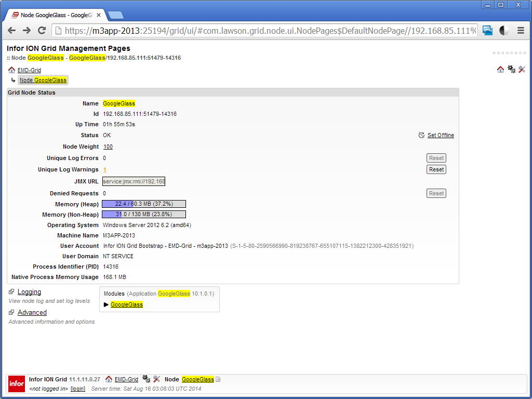Click the contrast extension icon in browser toolbar

tap(503, 31)
